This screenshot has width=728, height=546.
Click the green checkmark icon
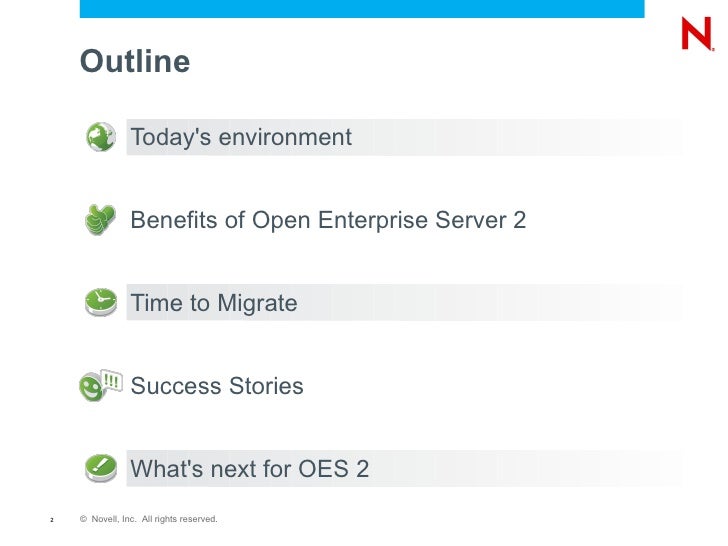point(100,467)
